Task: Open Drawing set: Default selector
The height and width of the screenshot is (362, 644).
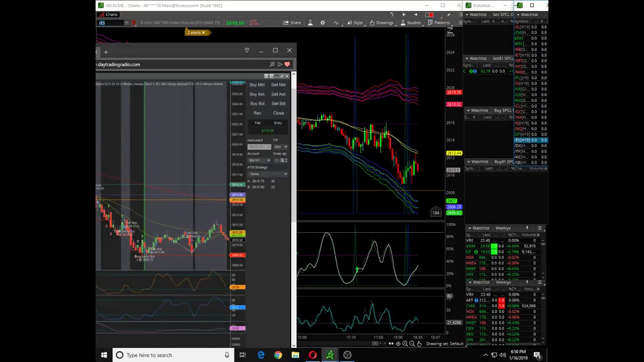Action: pos(446,344)
